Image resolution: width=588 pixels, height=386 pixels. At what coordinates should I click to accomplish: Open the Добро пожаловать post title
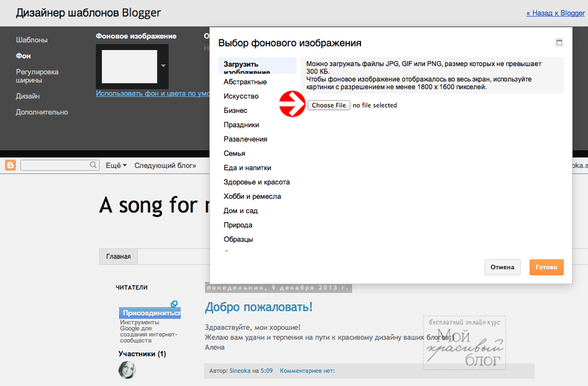[x=259, y=307]
